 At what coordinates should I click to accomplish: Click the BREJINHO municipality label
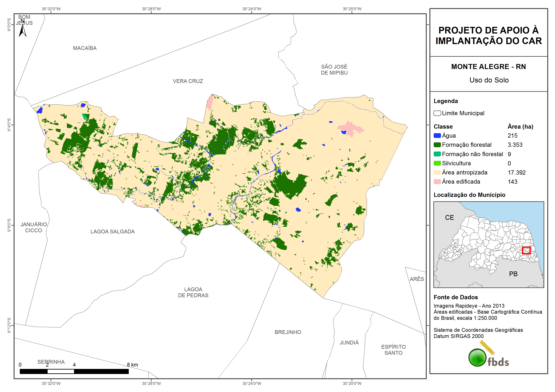[x=288, y=332]
